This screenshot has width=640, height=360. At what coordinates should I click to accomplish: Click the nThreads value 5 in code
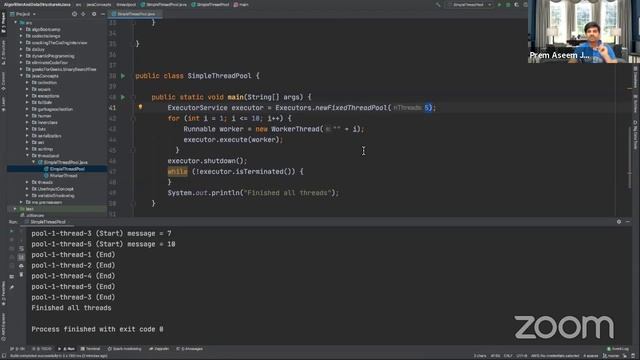click(428, 108)
